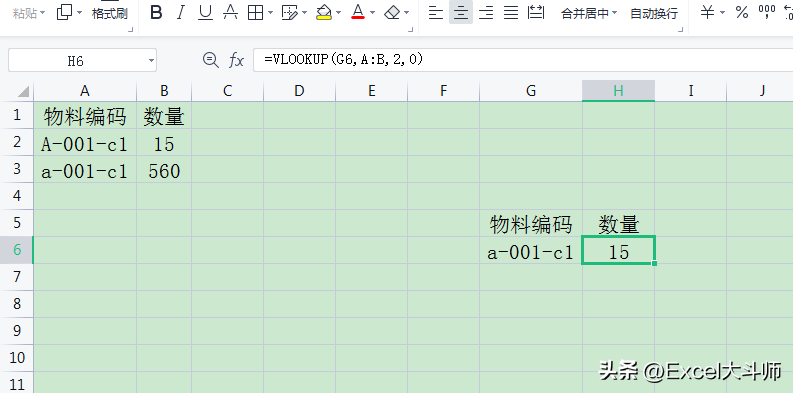
Task: Click the select-all corner triangle
Action: click(23, 92)
